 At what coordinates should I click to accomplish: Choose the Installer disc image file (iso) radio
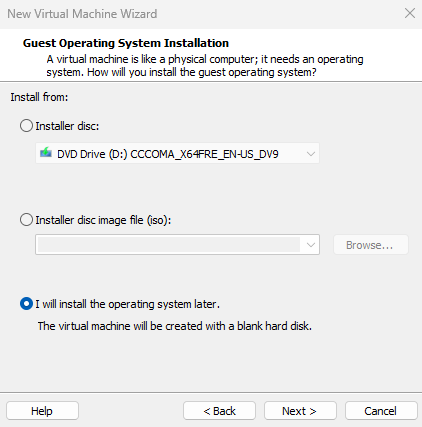pos(26,220)
